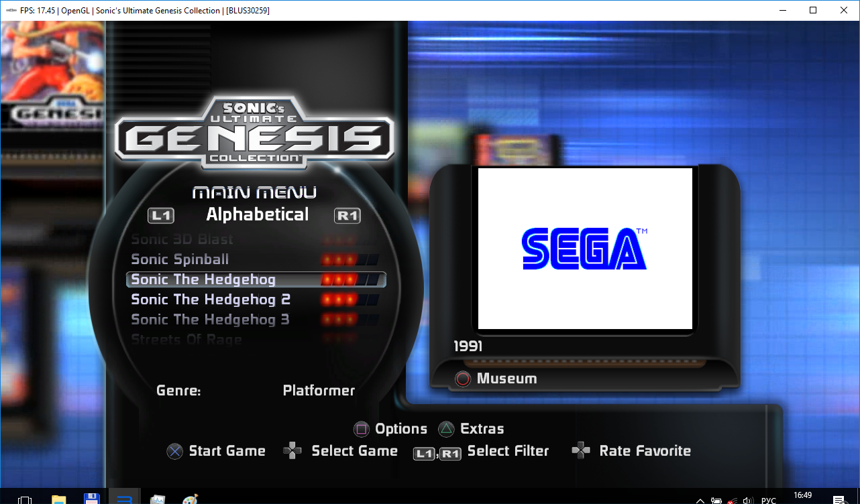The height and width of the screenshot is (504, 860).
Task: Switch language via the РУС indicator
Action: [x=769, y=500]
